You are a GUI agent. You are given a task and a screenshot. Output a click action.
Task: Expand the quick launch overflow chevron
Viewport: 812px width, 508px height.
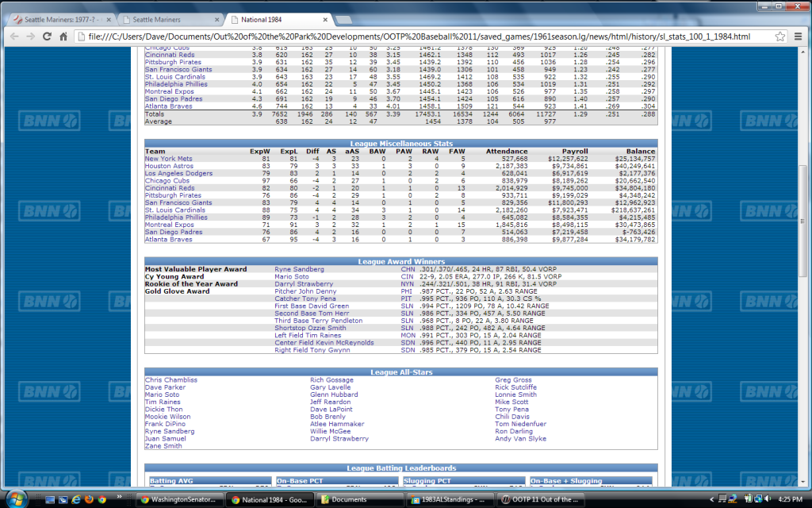(120, 497)
